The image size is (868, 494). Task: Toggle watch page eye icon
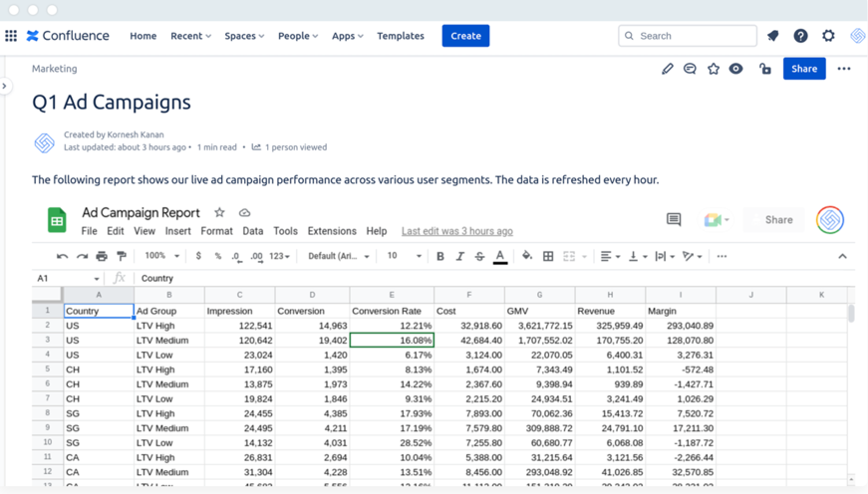736,69
